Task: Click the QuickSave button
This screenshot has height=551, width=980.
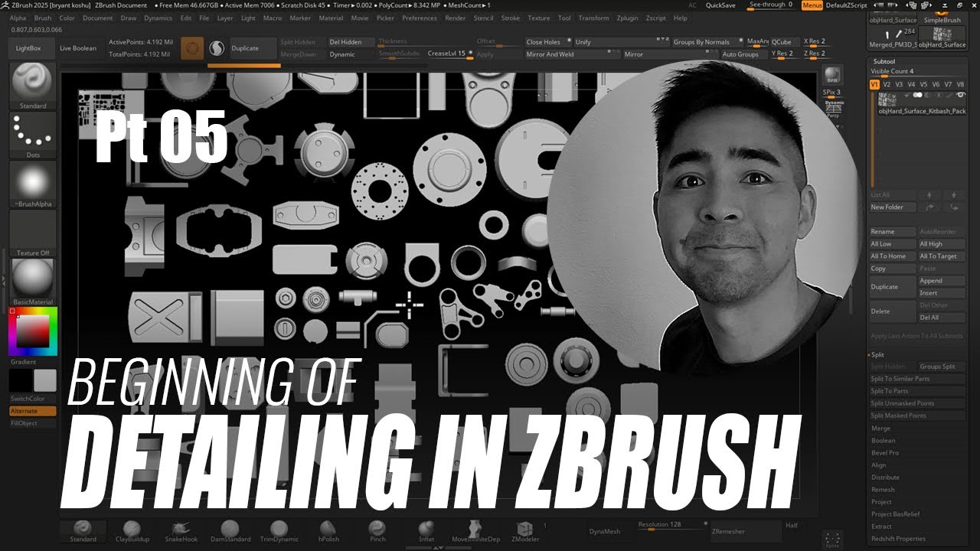Action: [x=720, y=5]
